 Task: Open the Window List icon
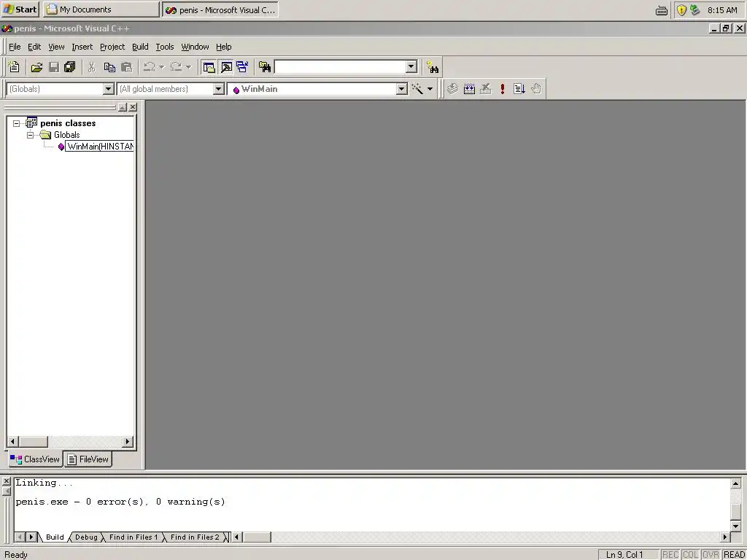tap(242, 67)
